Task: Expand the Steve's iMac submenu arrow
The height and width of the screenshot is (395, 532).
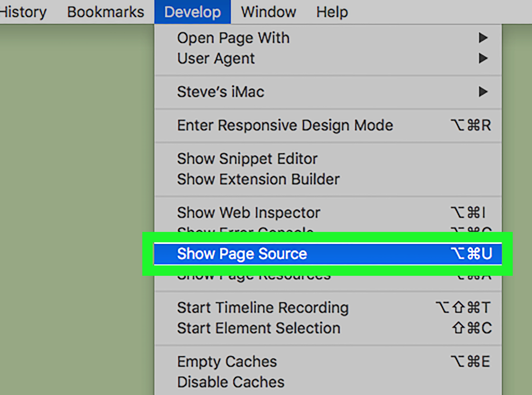Action: tap(483, 92)
